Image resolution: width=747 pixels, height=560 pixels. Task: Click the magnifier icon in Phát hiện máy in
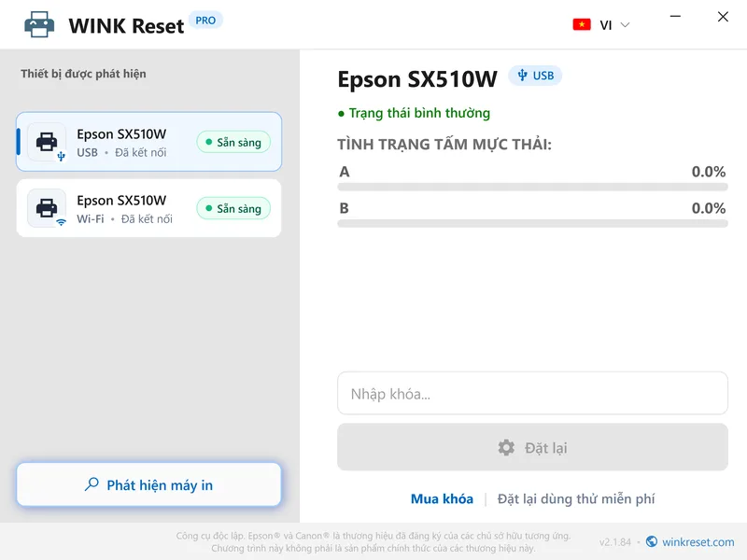(92, 484)
